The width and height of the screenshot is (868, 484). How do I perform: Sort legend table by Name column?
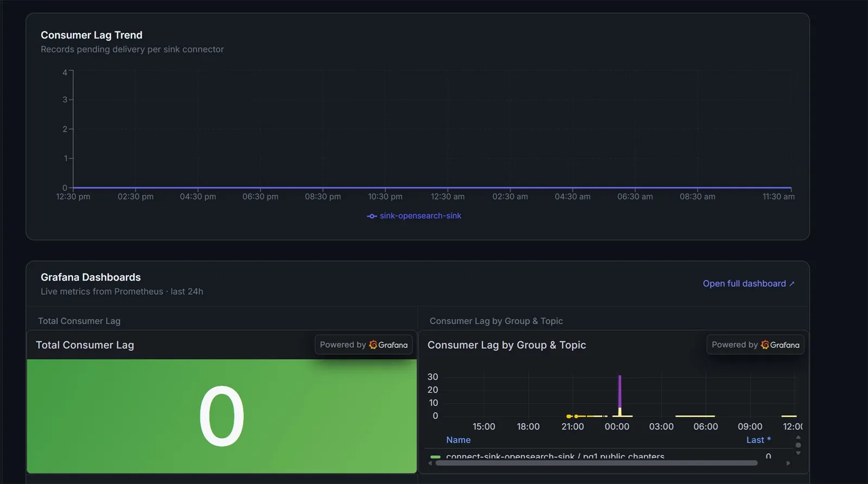tap(458, 440)
